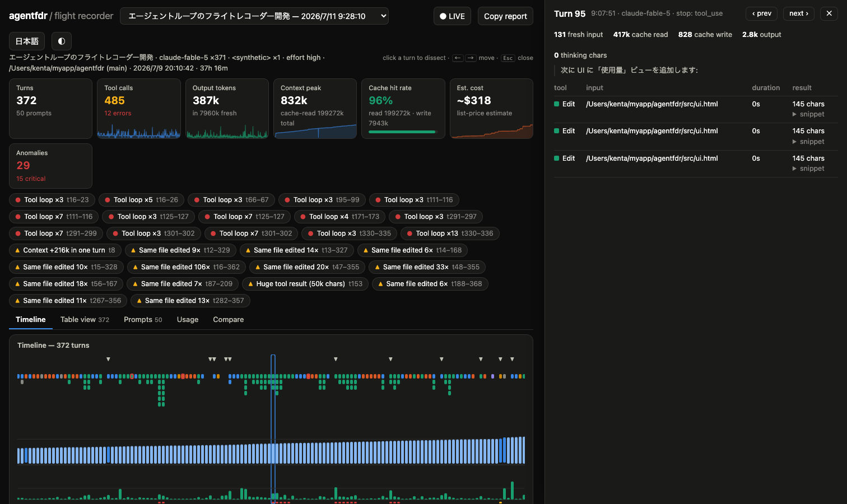Open Prompts tab
The height and width of the screenshot is (504, 847).
tap(143, 320)
